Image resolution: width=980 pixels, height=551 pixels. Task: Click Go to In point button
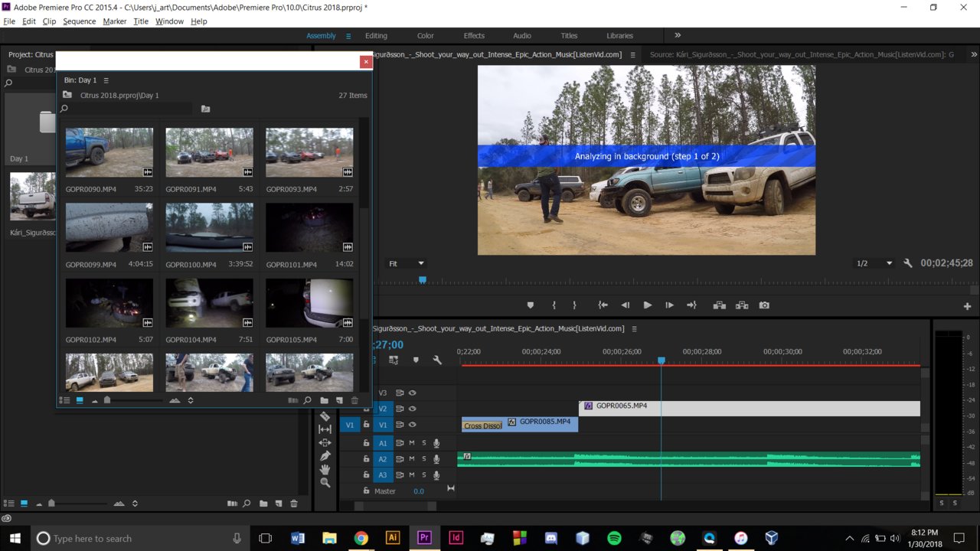point(603,305)
